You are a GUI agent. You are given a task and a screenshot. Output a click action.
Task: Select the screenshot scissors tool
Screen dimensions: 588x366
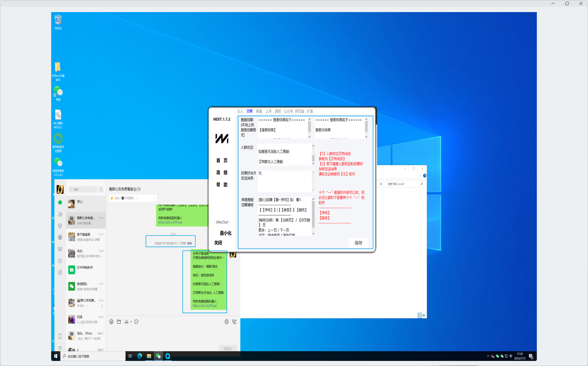[126, 322]
